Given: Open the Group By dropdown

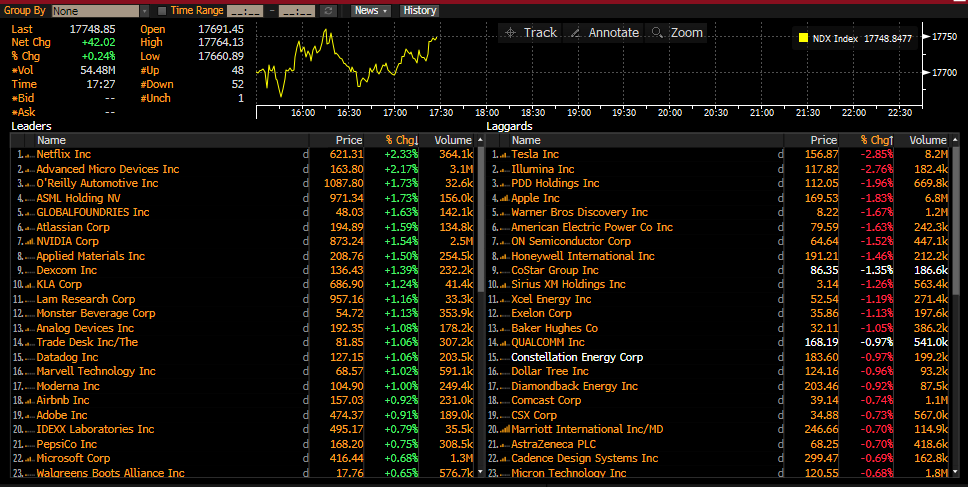Looking at the screenshot, I should point(98,10).
